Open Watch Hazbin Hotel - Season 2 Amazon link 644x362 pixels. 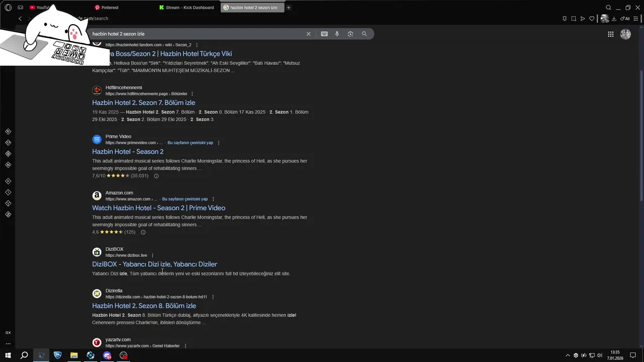pos(158,208)
